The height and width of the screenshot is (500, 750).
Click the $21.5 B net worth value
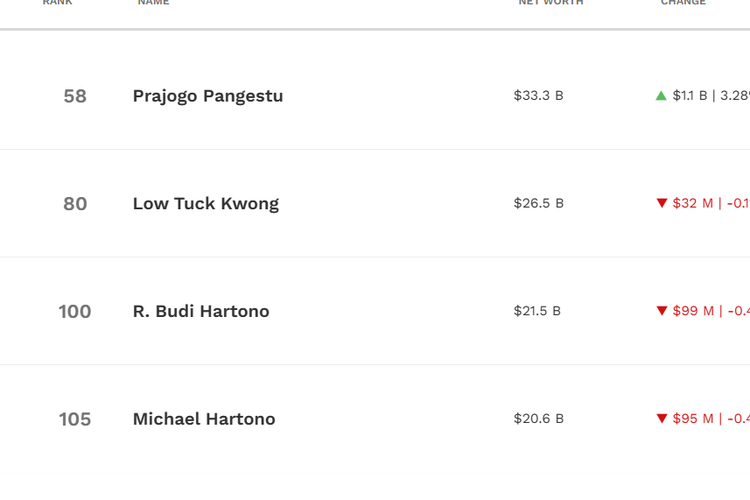537,311
